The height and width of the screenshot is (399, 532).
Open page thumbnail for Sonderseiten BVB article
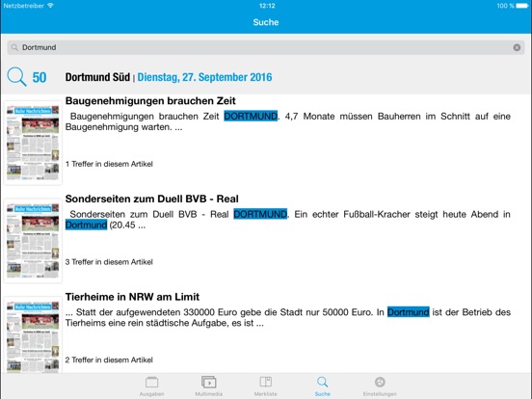(33, 241)
